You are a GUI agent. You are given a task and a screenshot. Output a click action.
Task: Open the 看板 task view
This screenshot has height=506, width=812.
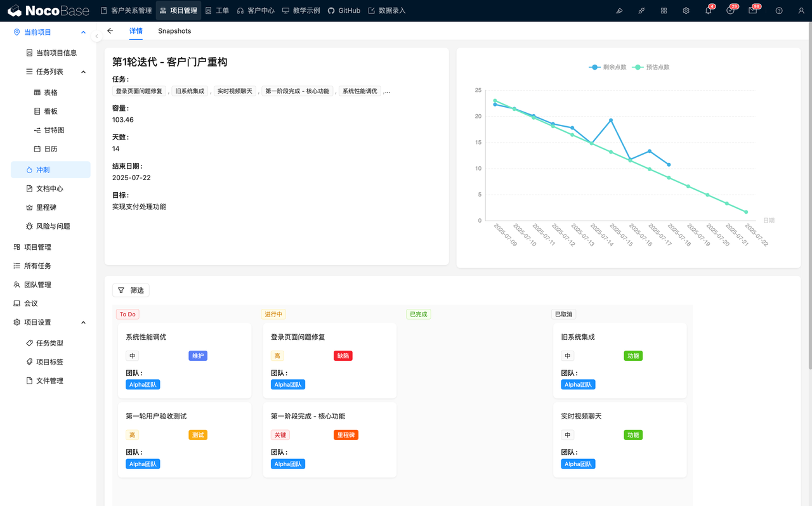point(51,111)
